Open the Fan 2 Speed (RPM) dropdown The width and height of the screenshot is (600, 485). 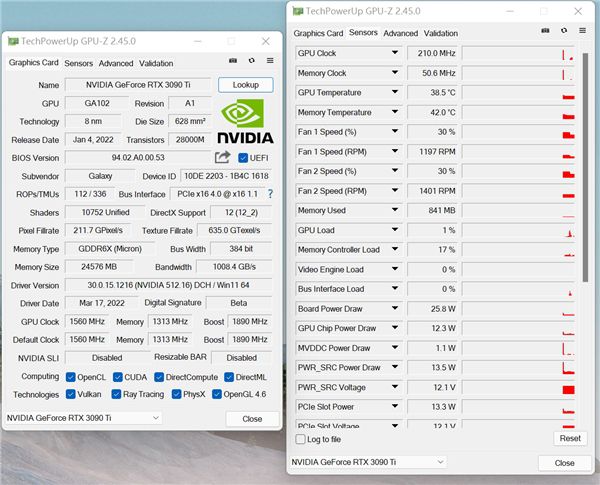click(x=395, y=190)
